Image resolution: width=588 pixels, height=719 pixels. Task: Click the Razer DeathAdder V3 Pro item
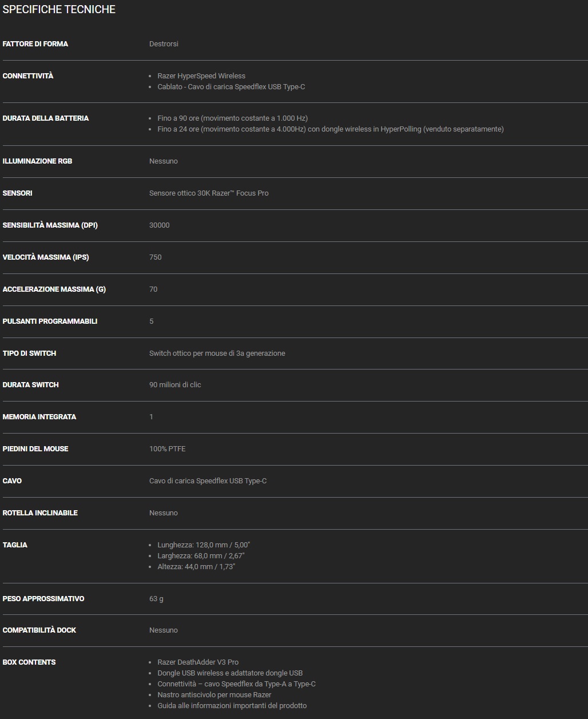pos(198,662)
